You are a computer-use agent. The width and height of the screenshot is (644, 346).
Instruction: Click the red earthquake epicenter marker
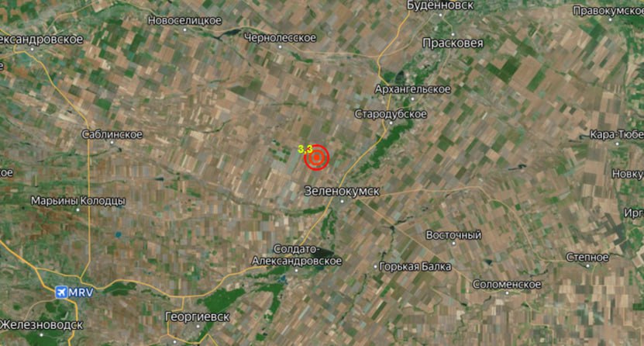click(x=317, y=157)
